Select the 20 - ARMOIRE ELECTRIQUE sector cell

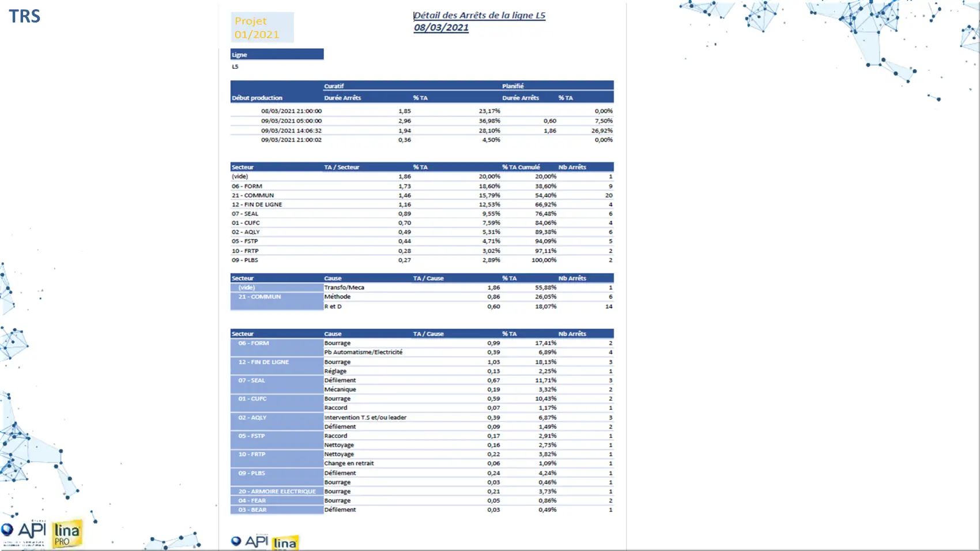(277, 492)
